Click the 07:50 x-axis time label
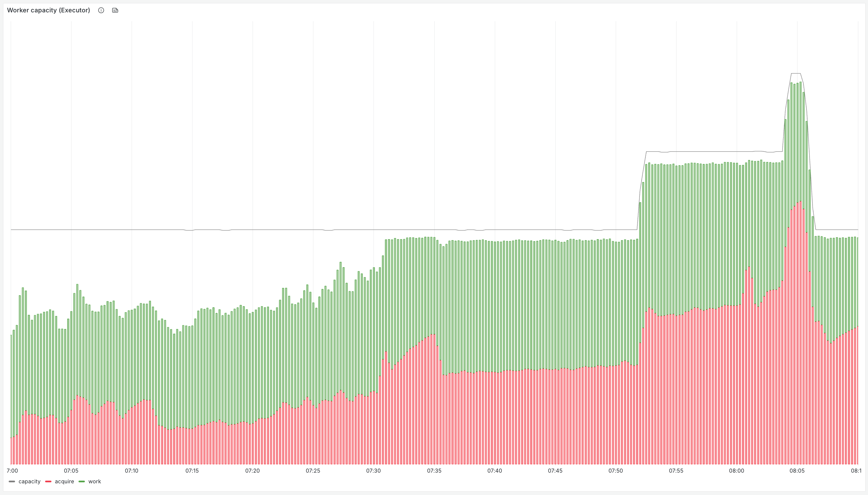The height and width of the screenshot is (495, 868). click(615, 471)
